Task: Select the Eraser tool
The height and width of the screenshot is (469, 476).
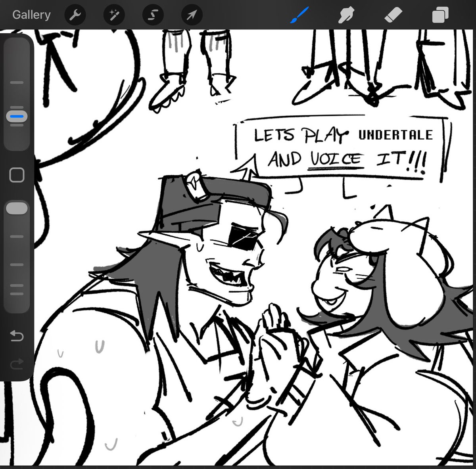Action: click(x=393, y=15)
